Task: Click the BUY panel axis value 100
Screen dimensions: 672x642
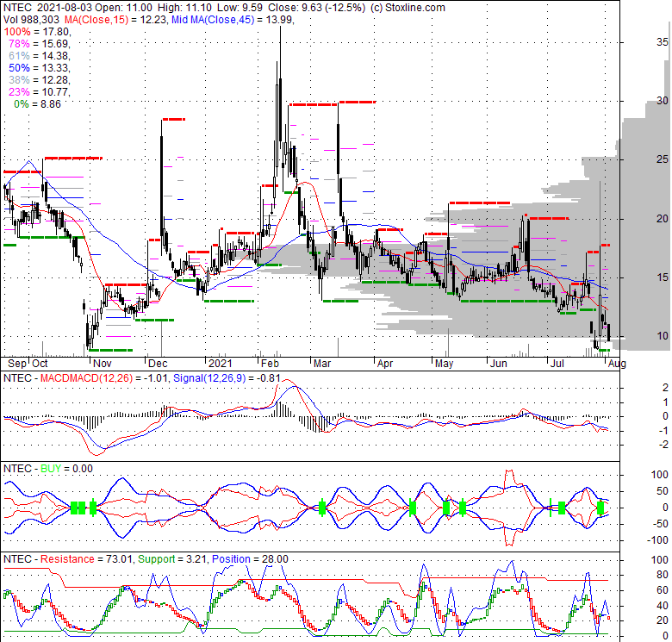Action: click(x=660, y=475)
